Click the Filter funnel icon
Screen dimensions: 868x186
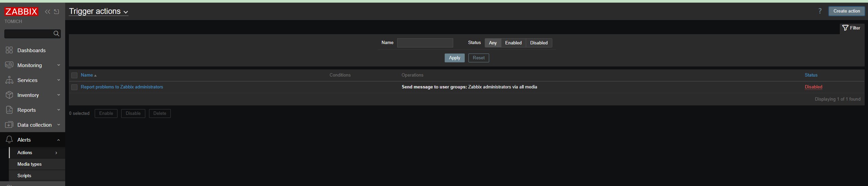pos(845,28)
